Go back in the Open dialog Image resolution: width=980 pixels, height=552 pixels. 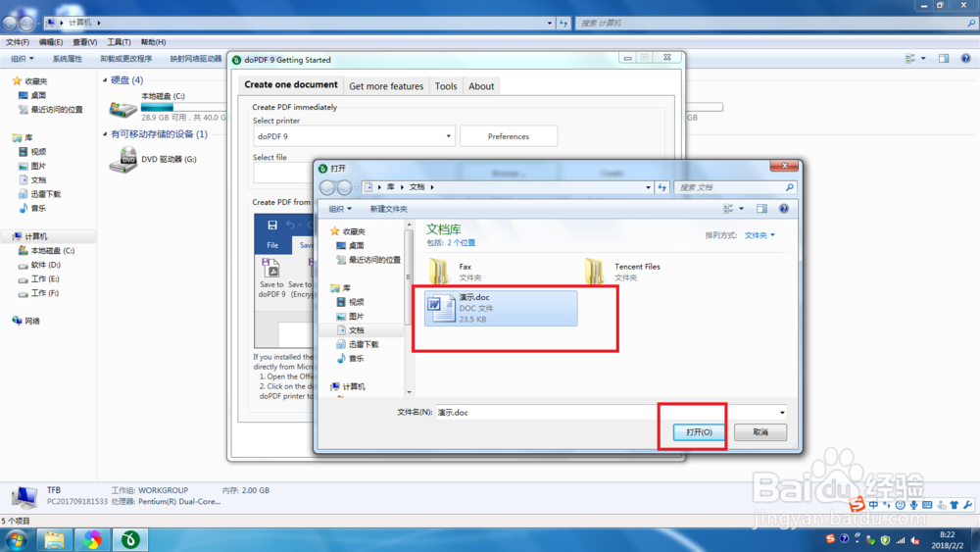pyautogui.click(x=327, y=187)
